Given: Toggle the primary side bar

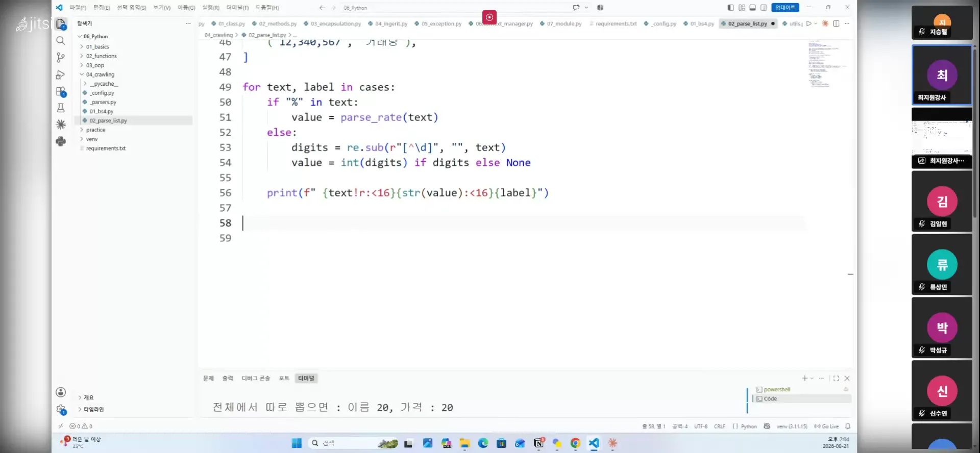Looking at the screenshot, I should [730, 8].
